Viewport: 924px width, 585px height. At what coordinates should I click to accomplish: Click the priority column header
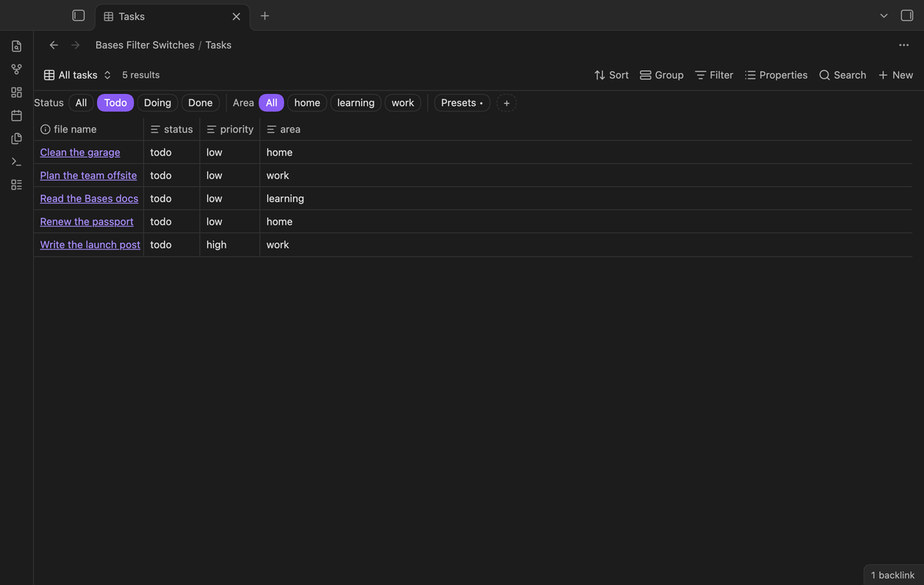coord(230,129)
